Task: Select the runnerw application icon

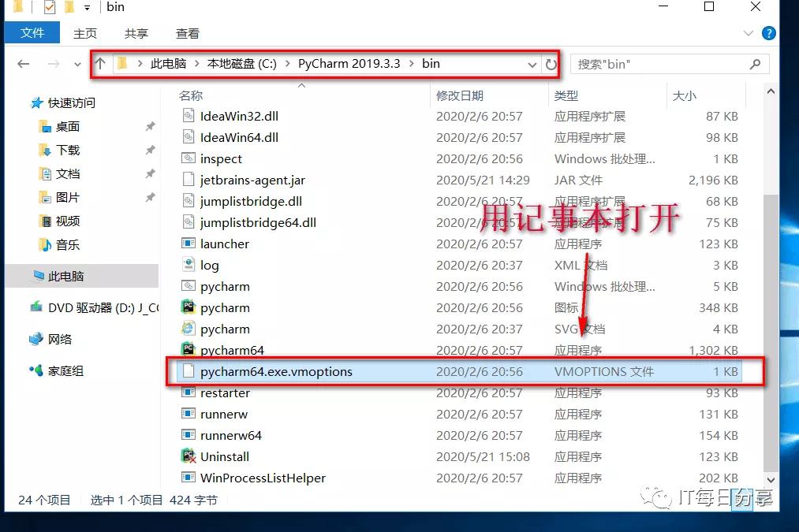Action: pos(189,413)
